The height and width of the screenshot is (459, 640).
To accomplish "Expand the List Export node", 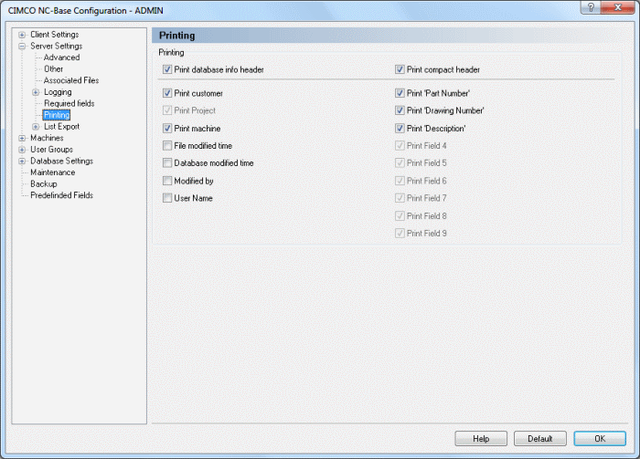I will (x=36, y=126).
